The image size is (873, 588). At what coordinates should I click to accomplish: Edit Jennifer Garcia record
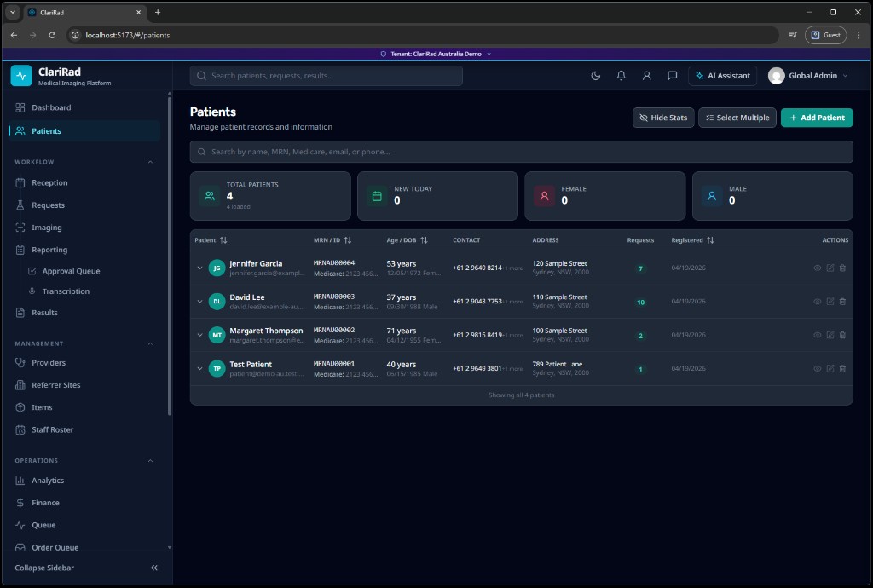pyautogui.click(x=830, y=268)
